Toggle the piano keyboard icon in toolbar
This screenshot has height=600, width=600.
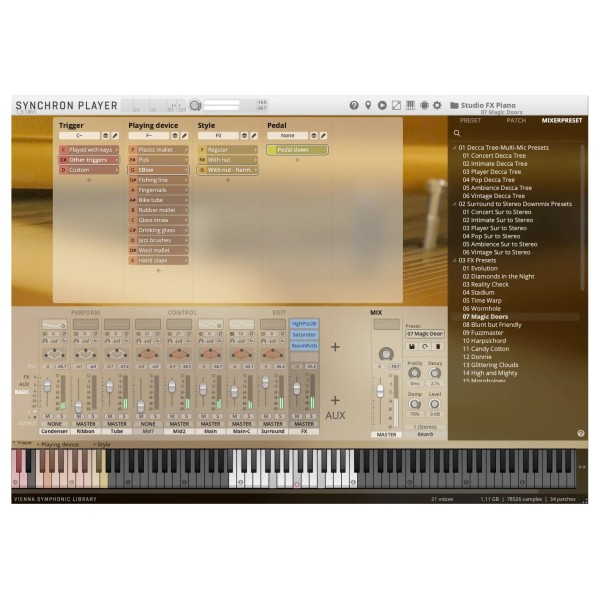(x=410, y=105)
